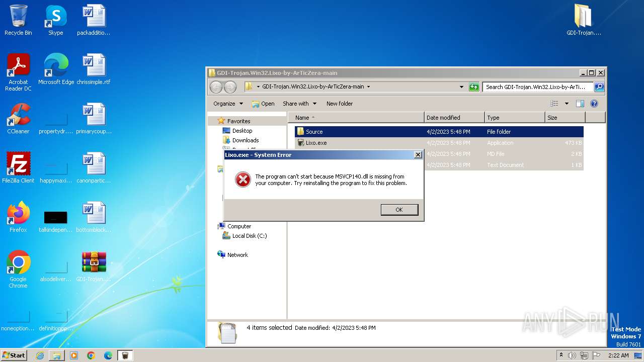Viewport: 644px width, 362px height.
Task: Sort by Name column header
Action: [x=356, y=118]
